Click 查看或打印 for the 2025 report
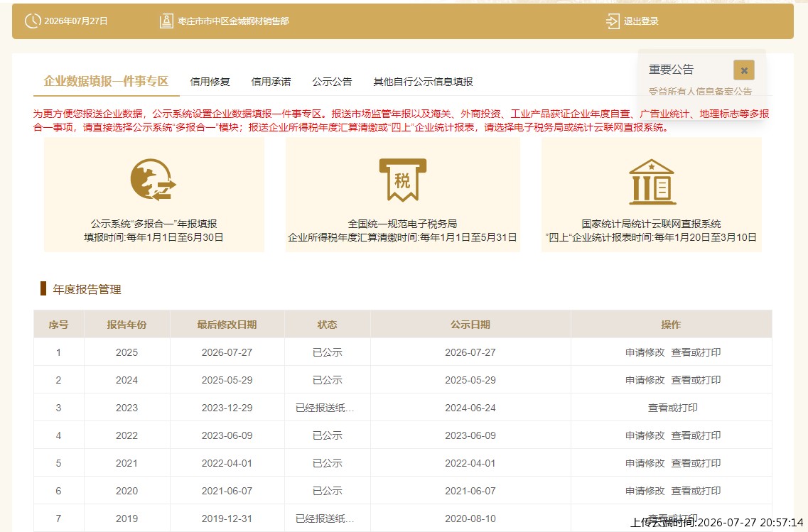The width and height of the screenshot is (808, 532). click(x=696, y=352)
